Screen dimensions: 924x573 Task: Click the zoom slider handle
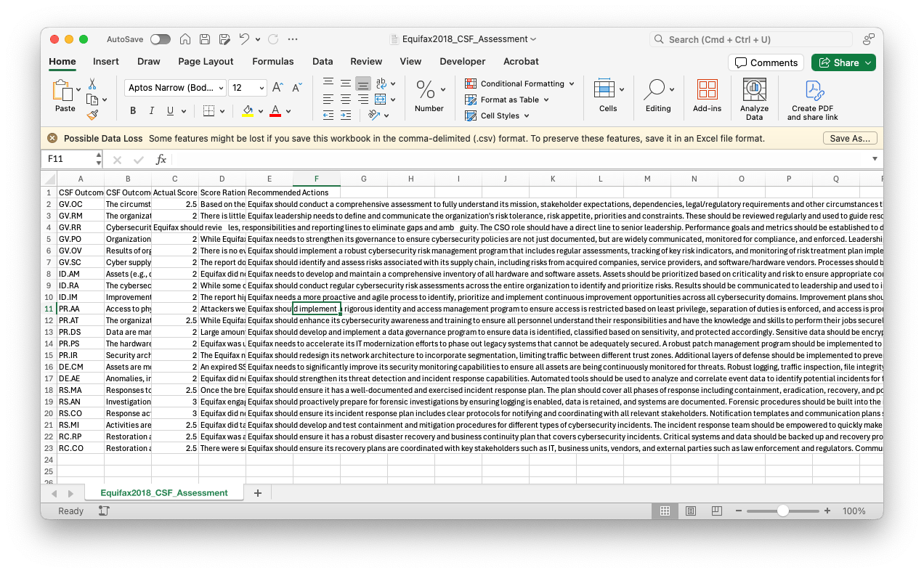782,511
